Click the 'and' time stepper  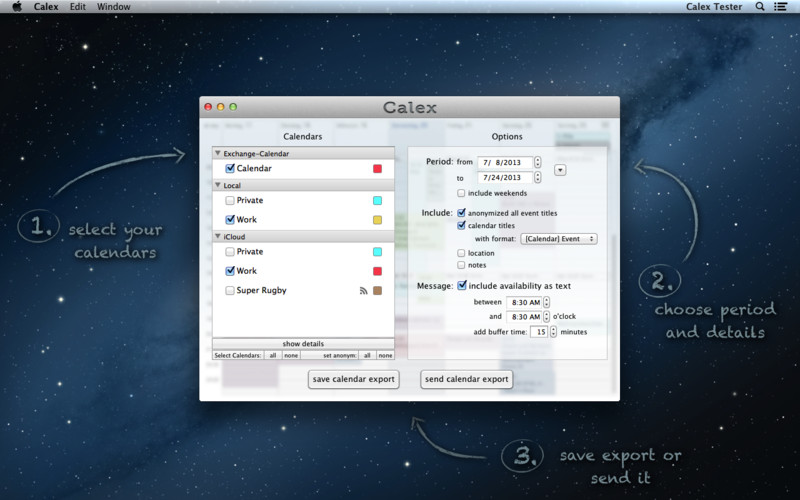click(x=546, y=317)
